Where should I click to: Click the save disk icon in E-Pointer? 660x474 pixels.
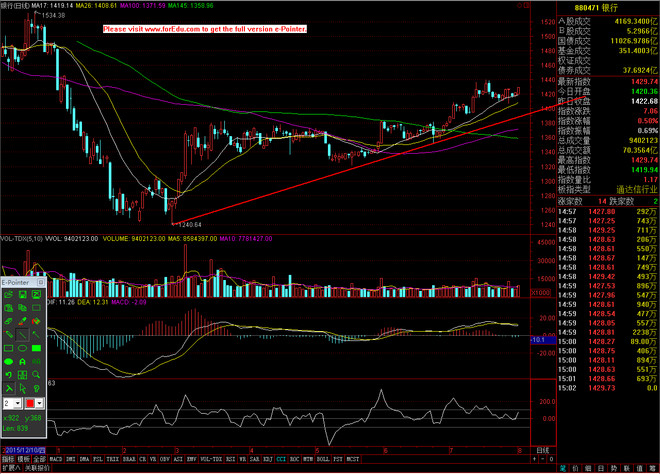(22, 294)
